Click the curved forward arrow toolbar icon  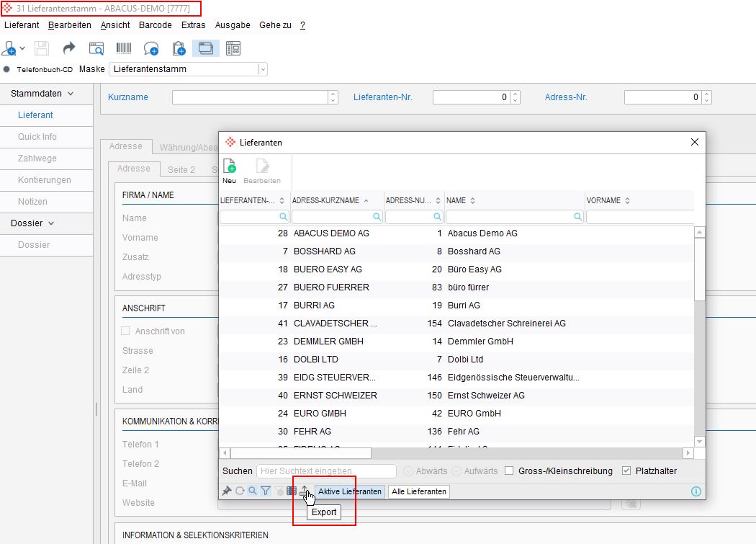click(x=69, y=48)
